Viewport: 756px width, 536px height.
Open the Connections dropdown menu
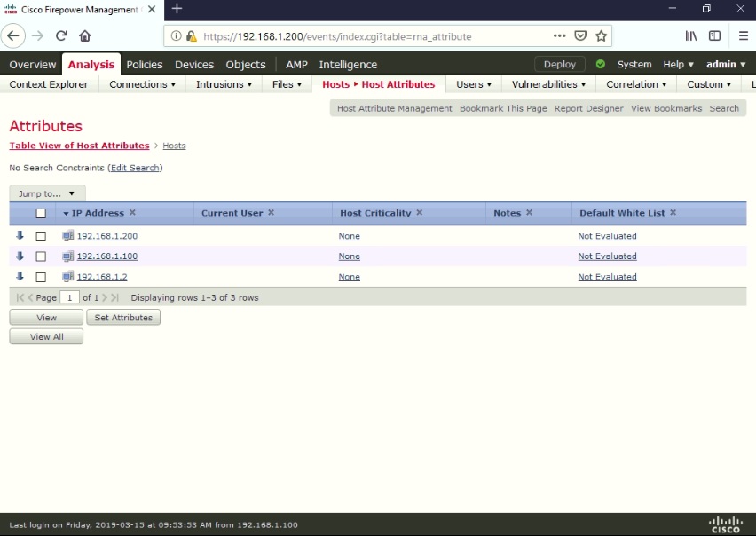point(142,84)
